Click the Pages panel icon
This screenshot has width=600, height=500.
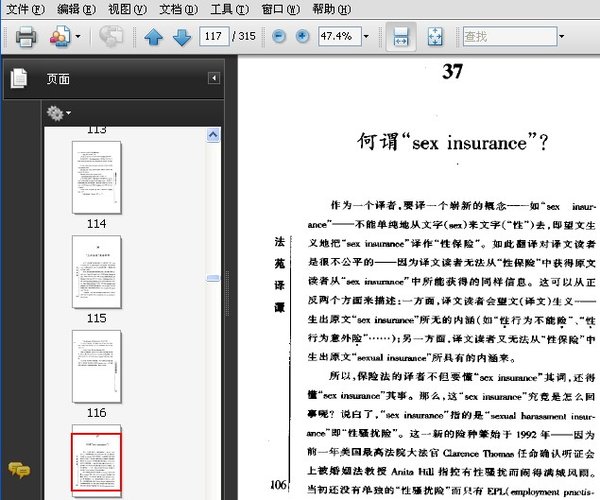coord(19,79)
